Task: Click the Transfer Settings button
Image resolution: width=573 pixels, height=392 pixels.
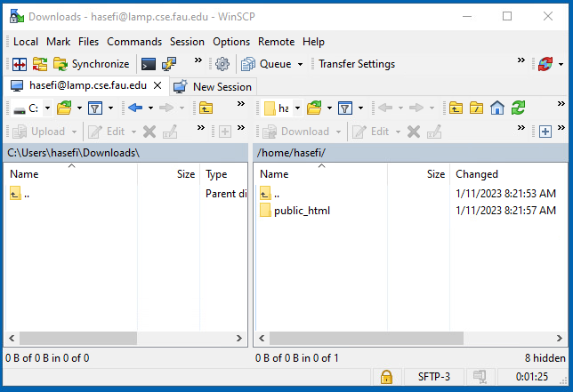Action: (x=357, y=64)
